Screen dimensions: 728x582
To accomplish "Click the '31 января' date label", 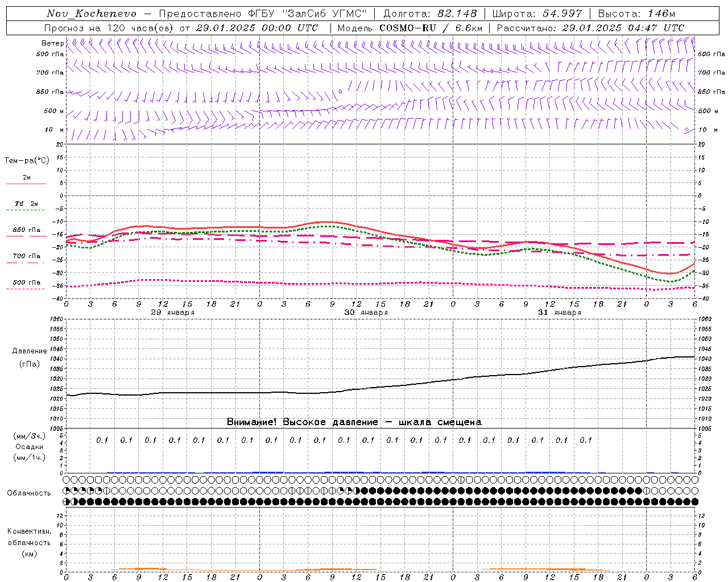I will coord(559,313).
